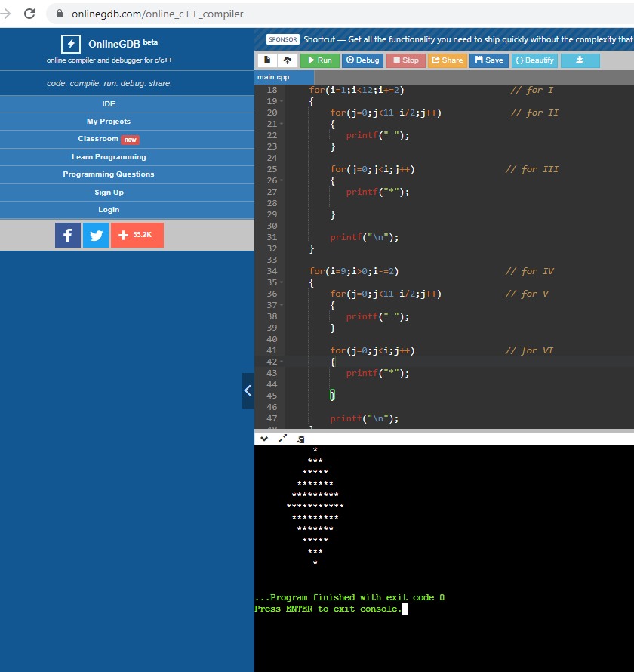Share on Twitter icon
The width and height of the screenshot is (634, 672).
point(96,236)
